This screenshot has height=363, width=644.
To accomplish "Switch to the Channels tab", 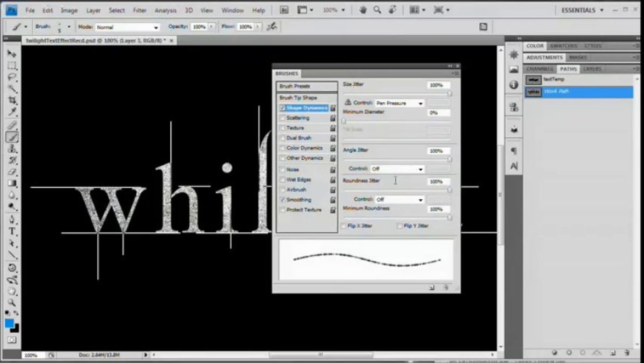I will tap(540, 69).
